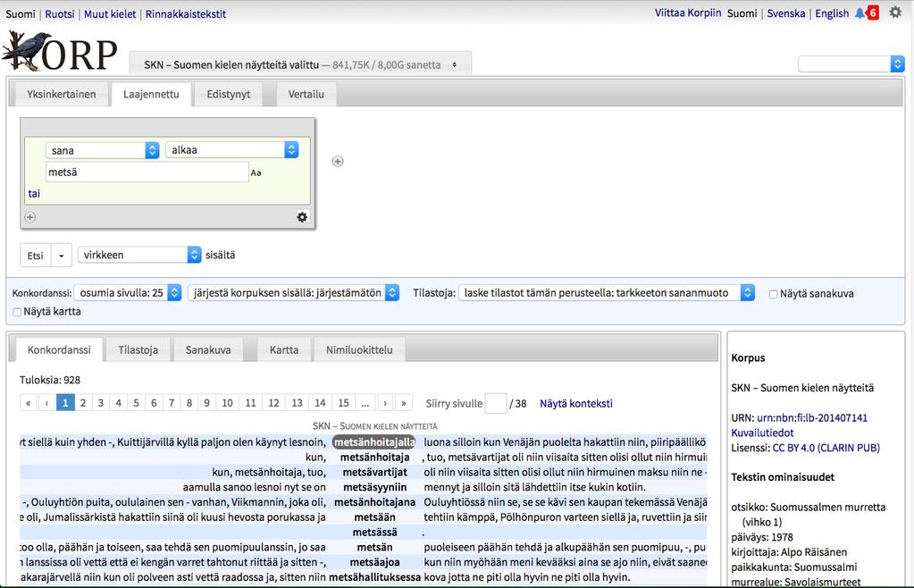Image resolution: width=914 pixels, height=588 pixels.
Task: Open the laske tilastot dropdown
Action: tap(607, 292)
